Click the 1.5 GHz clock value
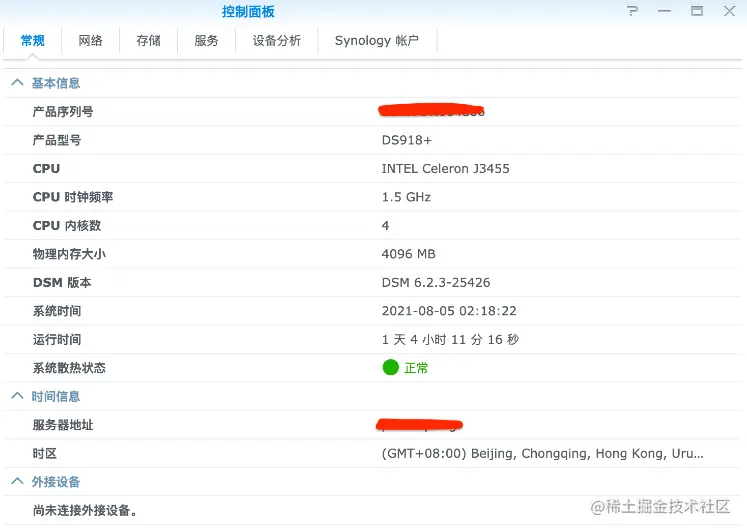 406,197
